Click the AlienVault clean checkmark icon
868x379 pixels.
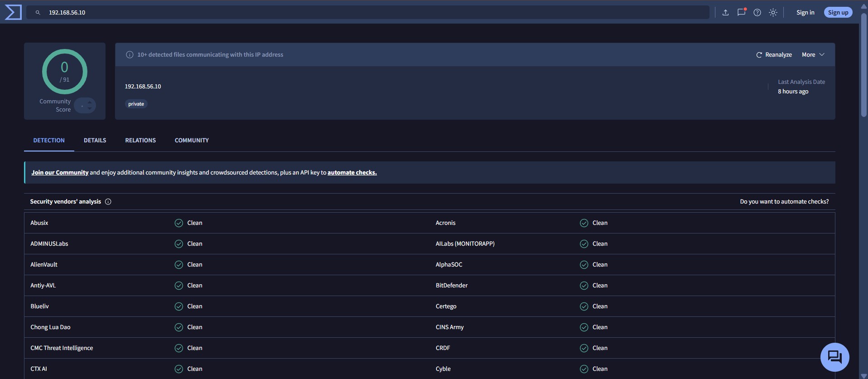tap(179, 265)
